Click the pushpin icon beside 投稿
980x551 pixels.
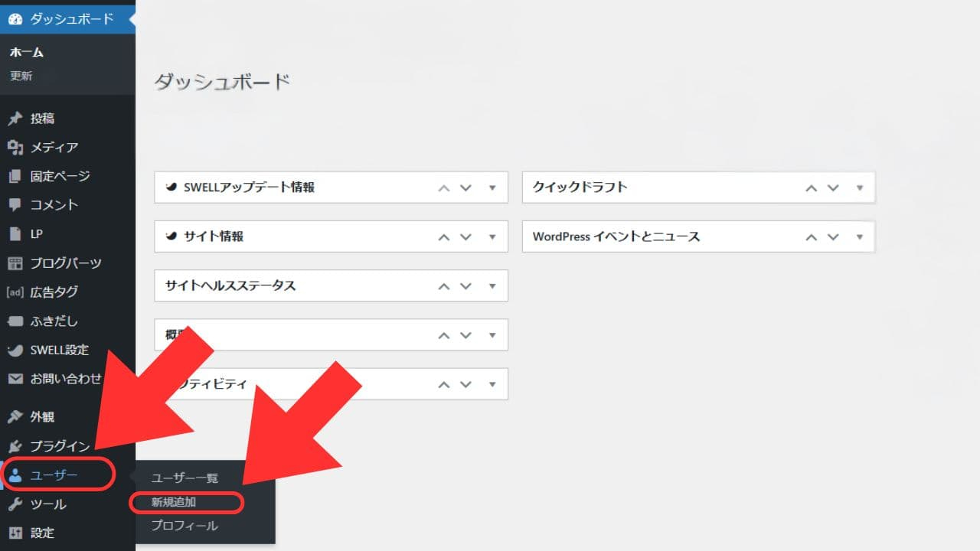pyautogui.click(x=15, y=119)
